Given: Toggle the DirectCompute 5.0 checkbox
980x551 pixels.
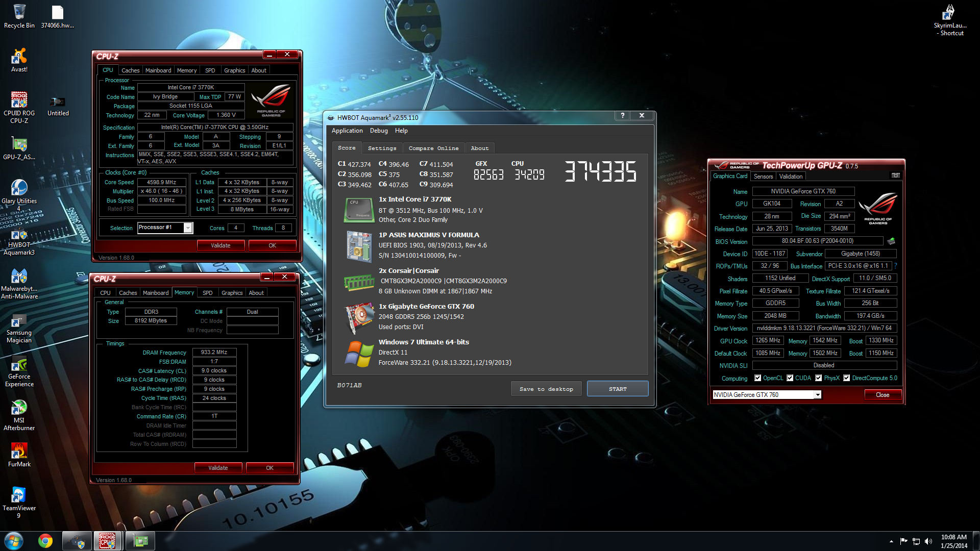Looking at the screenshot, I should pyautogui.click(x=846, y=378).
